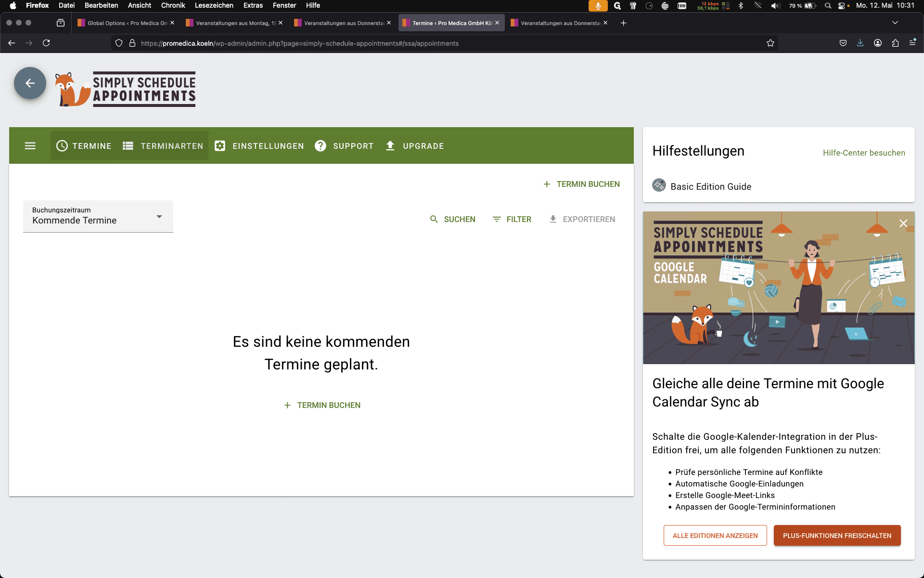The width and height of the screenshot is (924, 578).
Task: Open the Extras menu
Action: 253,5
